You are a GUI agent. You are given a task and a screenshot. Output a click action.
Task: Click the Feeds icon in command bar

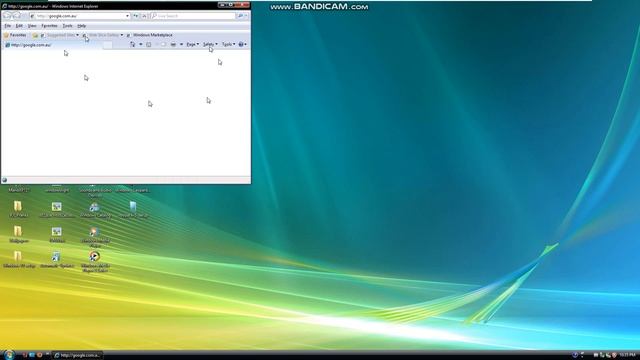click(x=149, y=44)
